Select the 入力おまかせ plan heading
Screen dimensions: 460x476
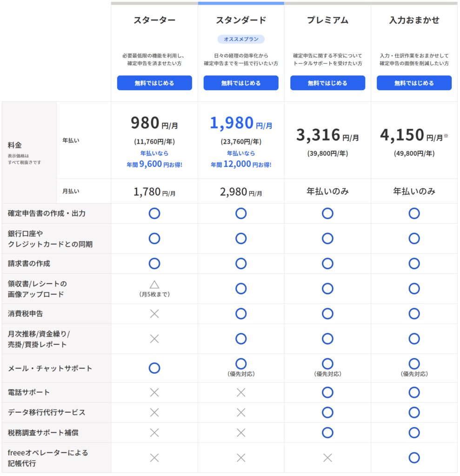[414, 20]
